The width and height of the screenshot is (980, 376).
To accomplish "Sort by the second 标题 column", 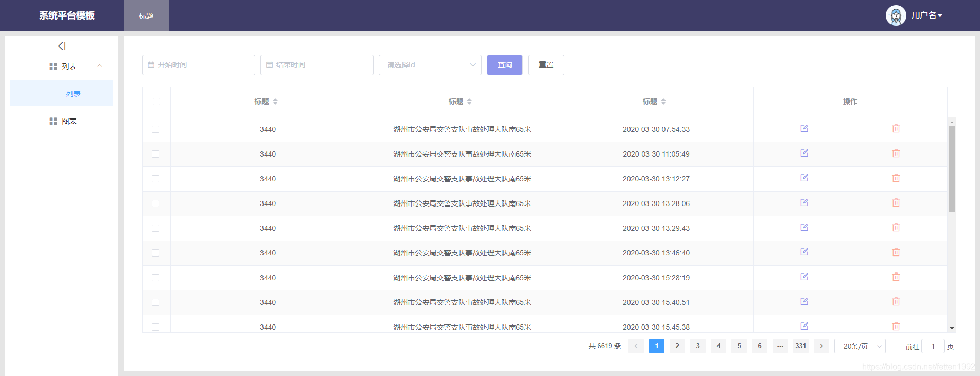I will pyautogui.click(x=469, y=101).
